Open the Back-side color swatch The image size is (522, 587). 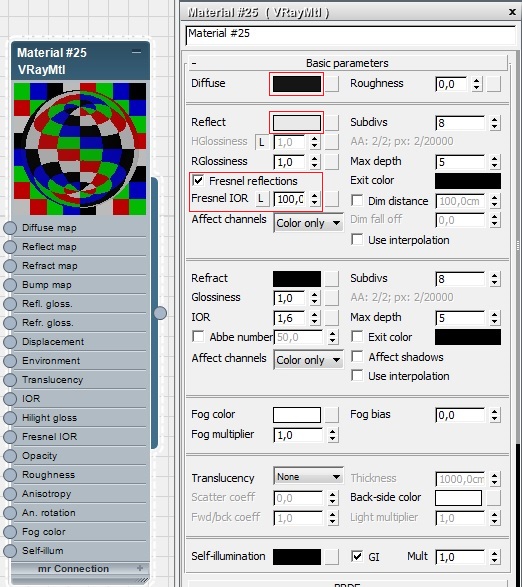(458, 498)
